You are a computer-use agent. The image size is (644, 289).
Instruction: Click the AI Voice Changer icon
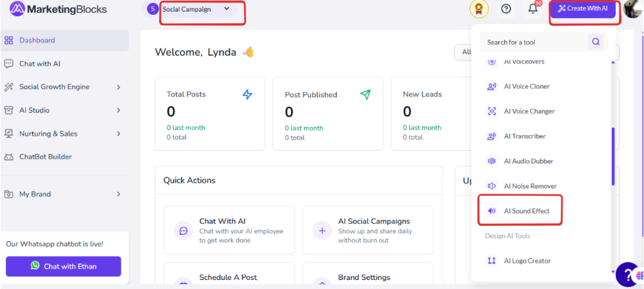(491, 111)
